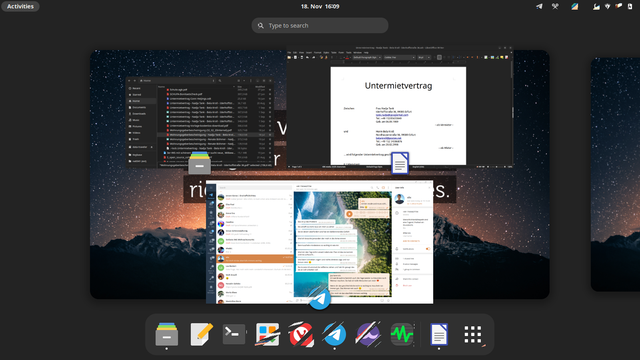Open Telegram from the dock

(x=334, y=334)
